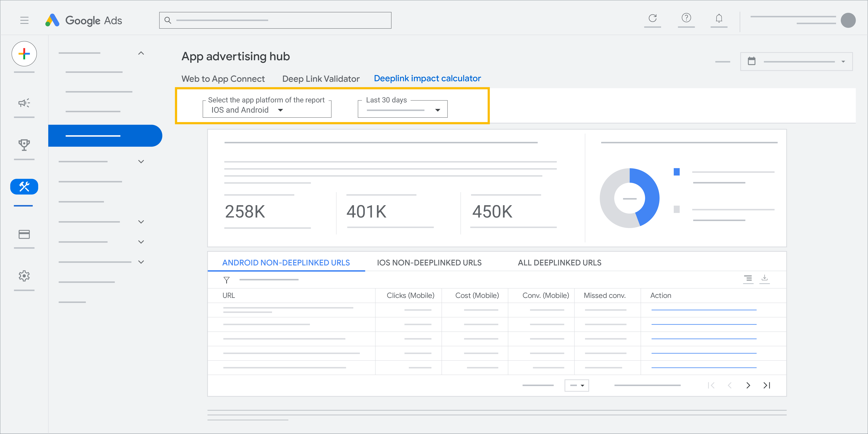
Task: Click the 258K metric value
Action: coord(245,212)
